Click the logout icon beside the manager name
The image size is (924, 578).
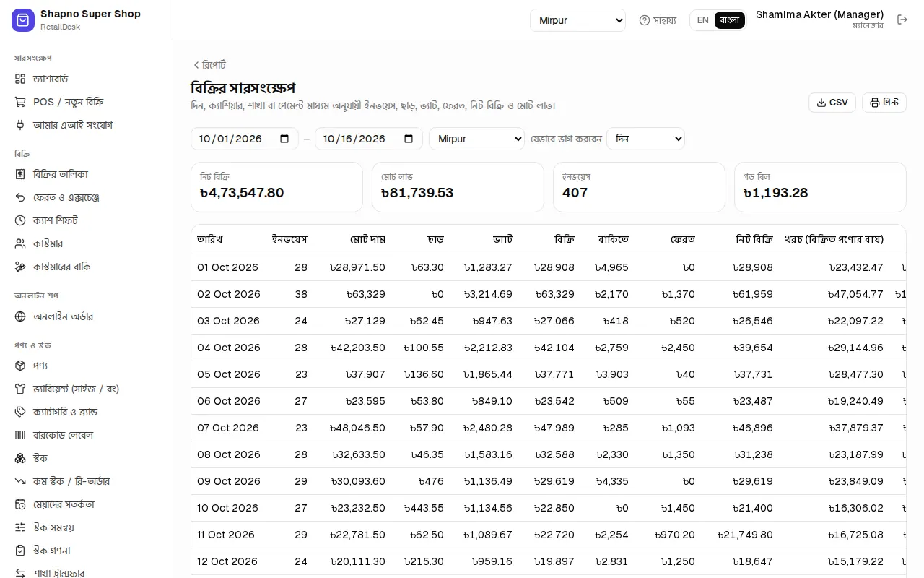pos(902,20)
